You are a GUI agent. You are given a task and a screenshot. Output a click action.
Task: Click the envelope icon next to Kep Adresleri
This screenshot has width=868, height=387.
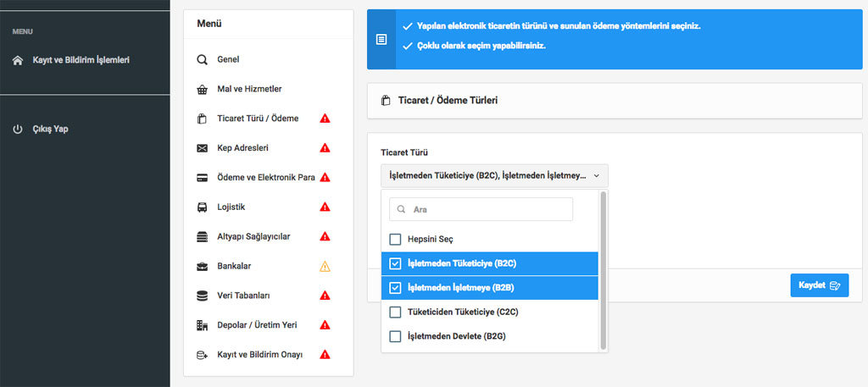tap(202, 148)
